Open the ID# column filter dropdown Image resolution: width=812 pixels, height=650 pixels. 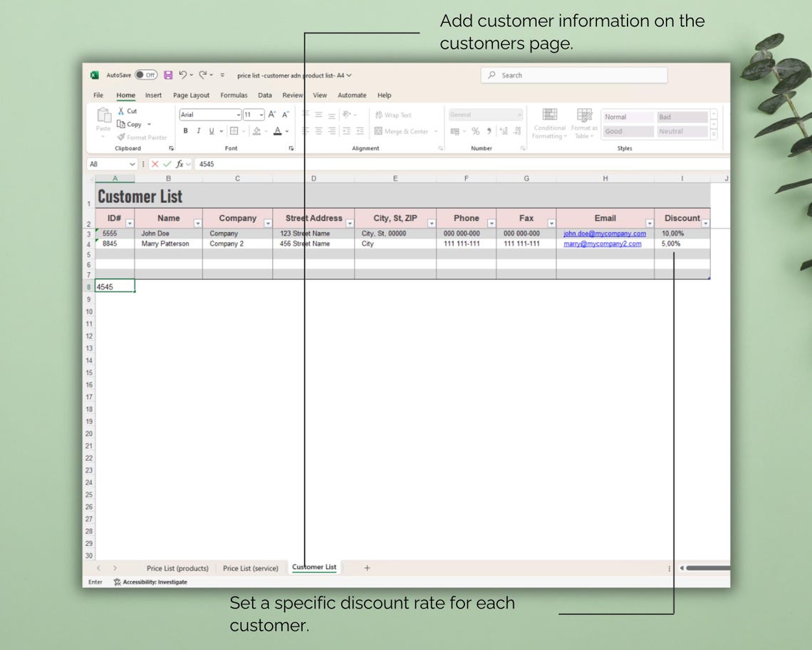pyautogui.click(x=130, y=223)
